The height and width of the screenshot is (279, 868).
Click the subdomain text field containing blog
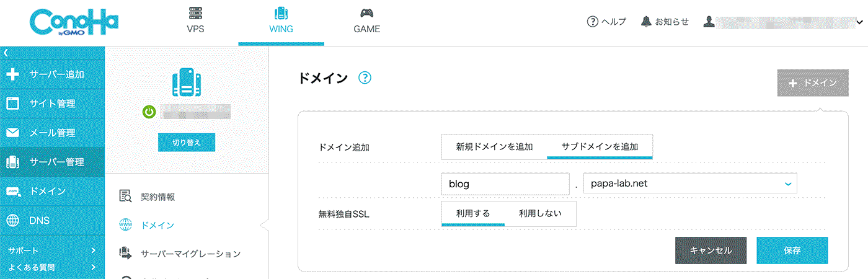[505, 184]
